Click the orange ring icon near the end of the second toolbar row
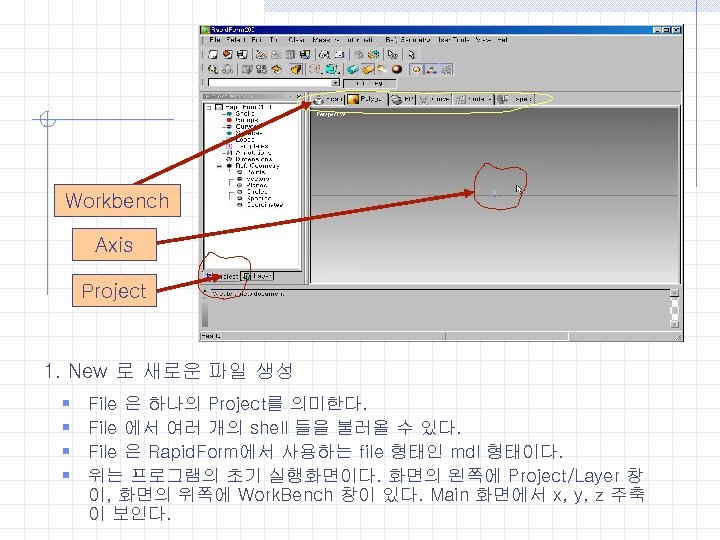 (x=416, y=69)
